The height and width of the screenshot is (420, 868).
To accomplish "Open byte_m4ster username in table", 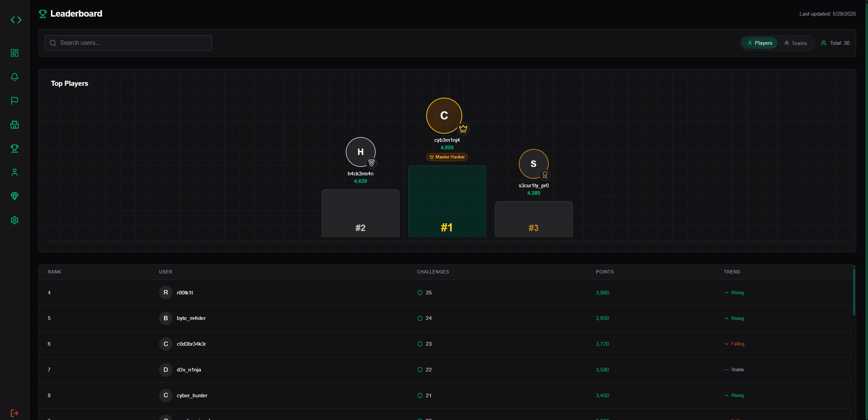I will (x=191, y=318).
